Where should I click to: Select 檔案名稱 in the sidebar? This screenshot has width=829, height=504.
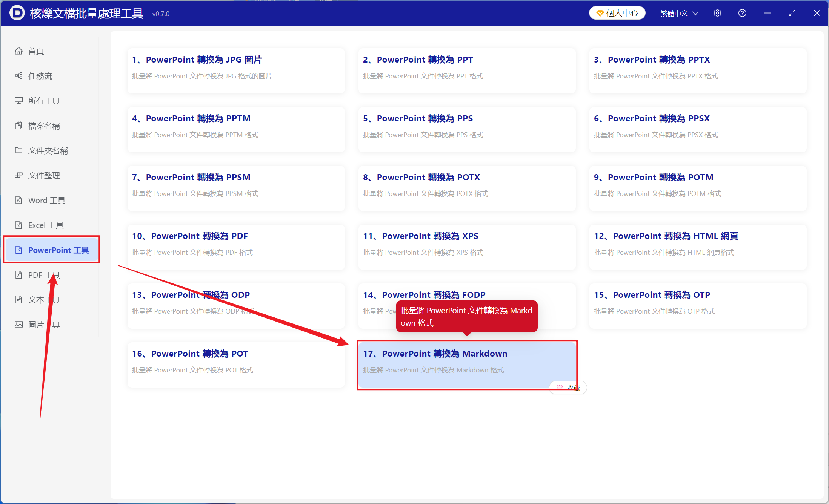point(52,126)
